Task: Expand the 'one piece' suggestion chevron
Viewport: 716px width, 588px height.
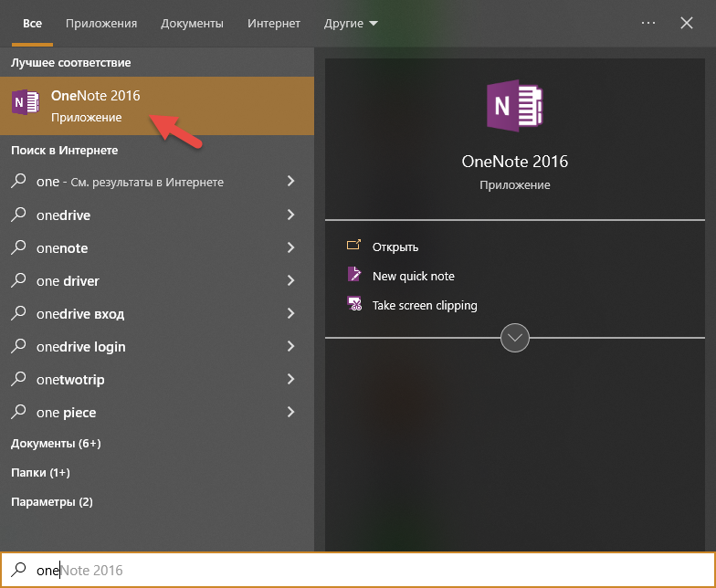Action: click(290, 412)
